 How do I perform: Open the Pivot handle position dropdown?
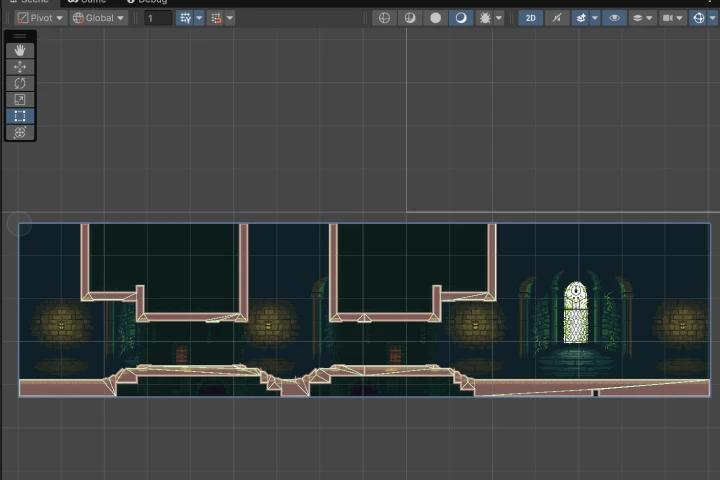(x=40, y=18)
